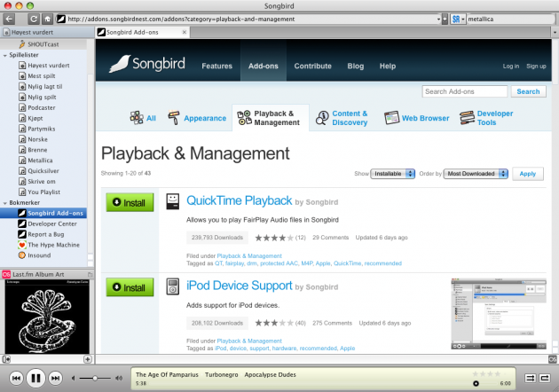Pause the current track
Image resolution: width=559 pixels, height=392 pixels.
35,378
